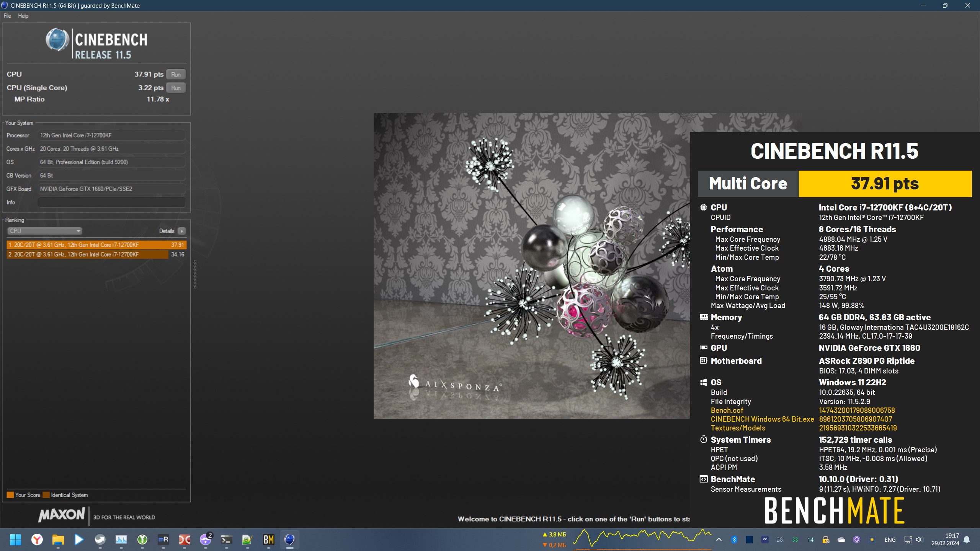Run the CPU (Single Core) benchmark
The width and height of the screenshot is (980, 551).
pos(176,88)
